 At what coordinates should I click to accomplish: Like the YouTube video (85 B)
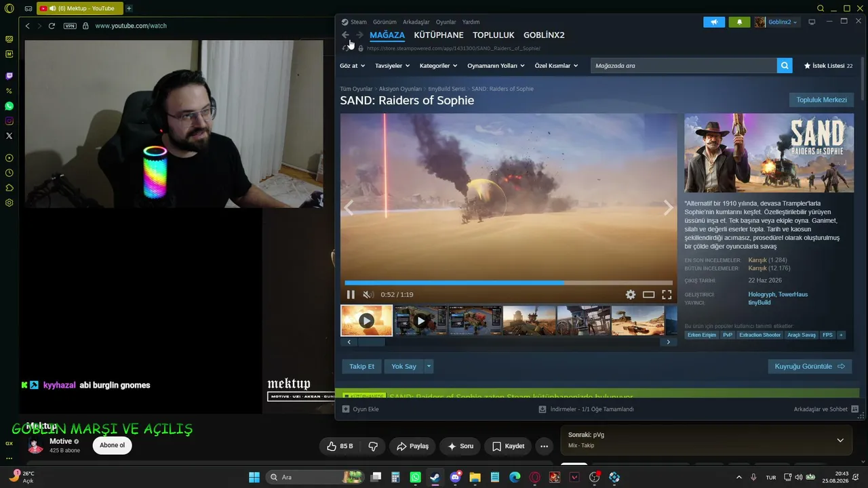pyautogui.click(x=340, y=446)
